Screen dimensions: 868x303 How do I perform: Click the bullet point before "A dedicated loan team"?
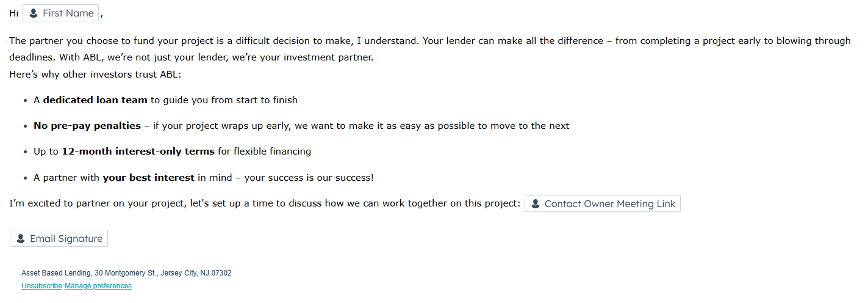pos(25,100)
